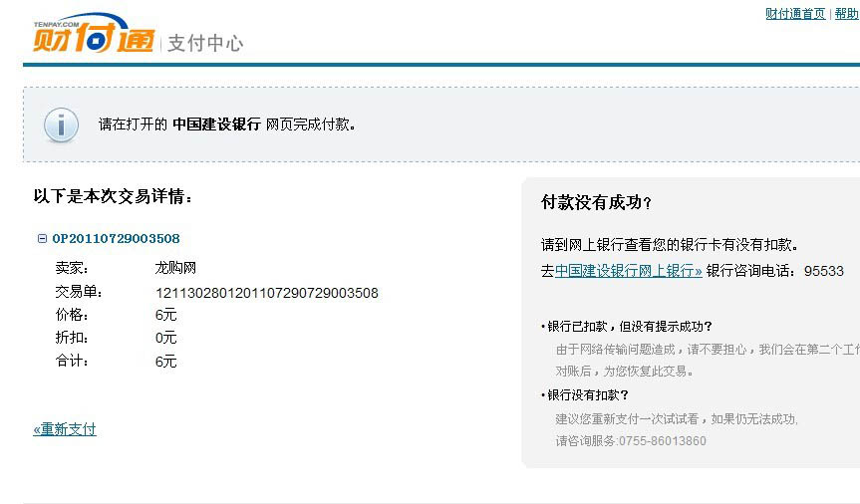The image size is (860, 504).
Task: Collapse order OP20110729003508 details
Action: (42, 238)
